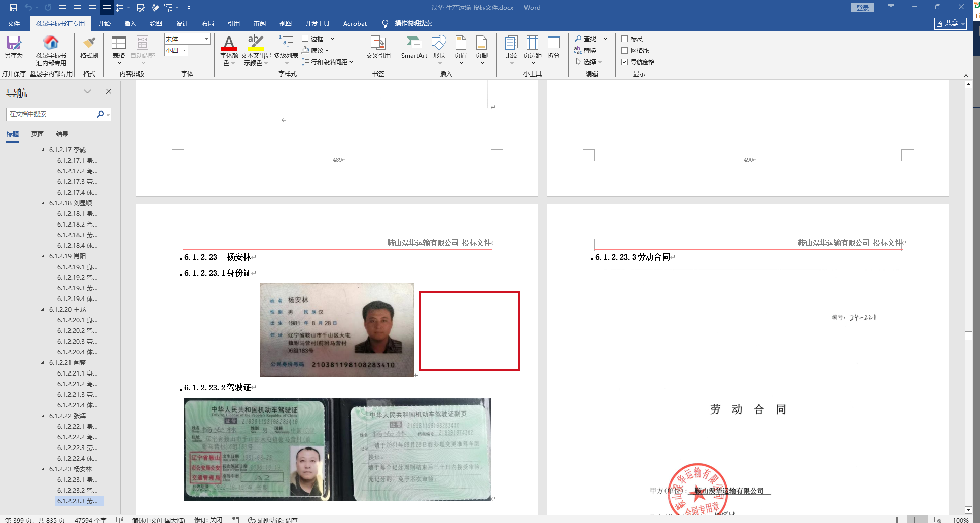The width and height of the screenshot is (980, 523).
Task: Open the 小四 font size dropdown
Action: [x=185, y=51]
